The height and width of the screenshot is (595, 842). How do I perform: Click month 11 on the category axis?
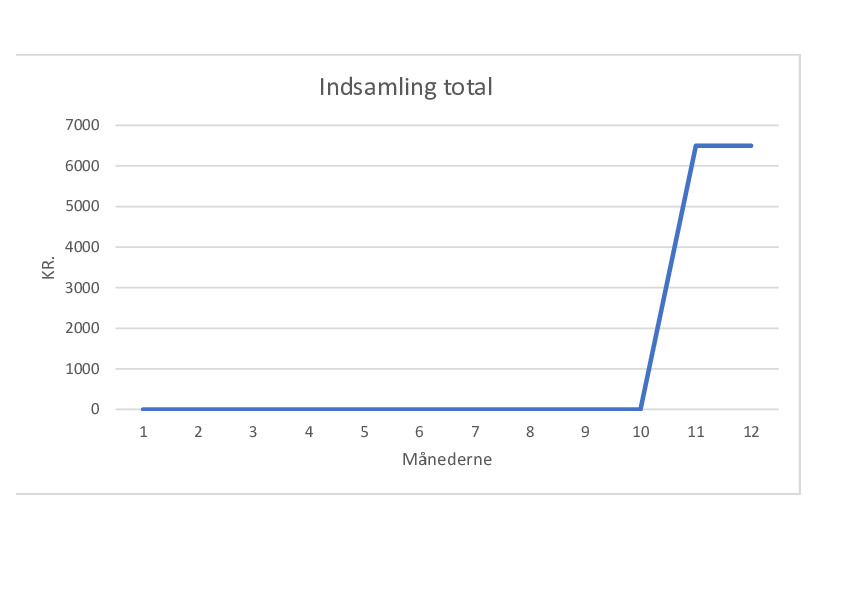(696, 432)
